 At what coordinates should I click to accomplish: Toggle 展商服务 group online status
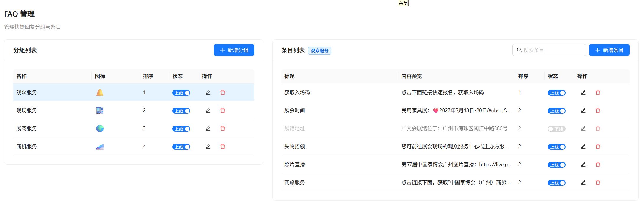[x=181, y=129]
